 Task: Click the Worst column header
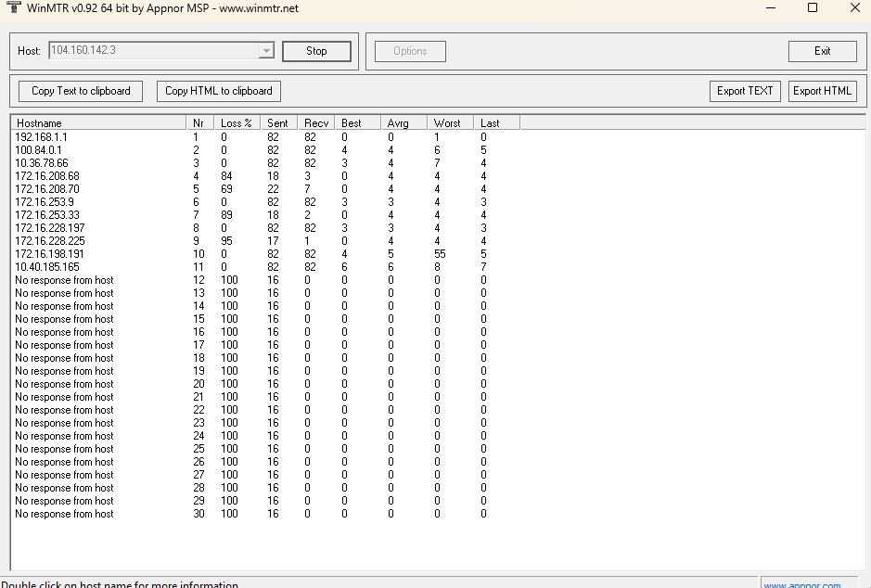click(x=449, y=122)
